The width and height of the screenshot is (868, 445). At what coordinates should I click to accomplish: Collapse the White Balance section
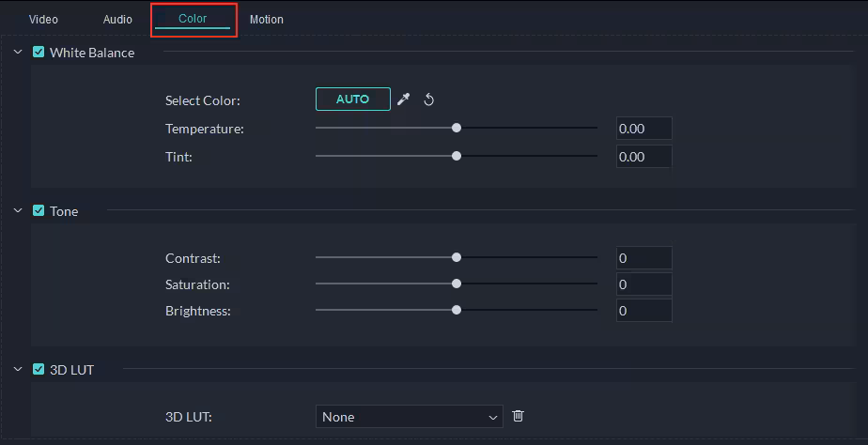(18, 53)
